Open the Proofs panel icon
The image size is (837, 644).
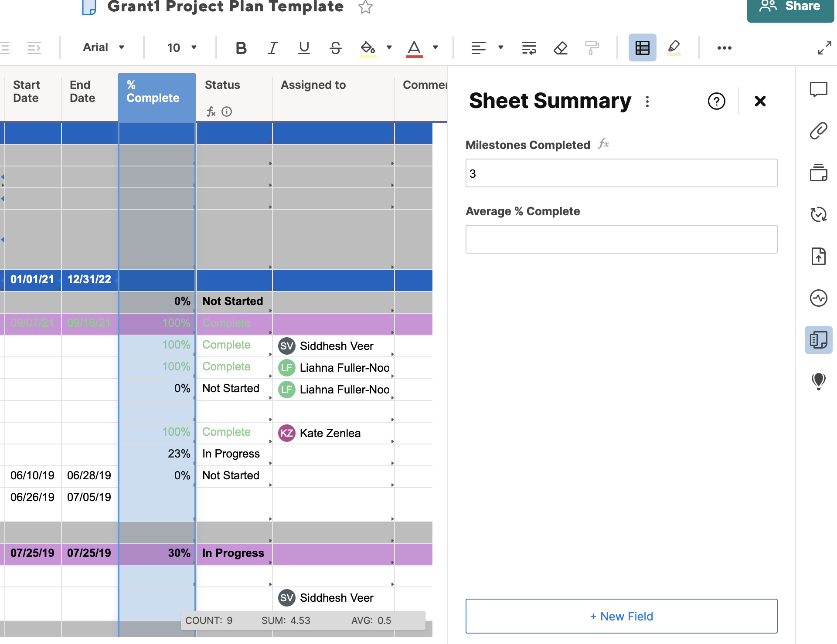(818, 173)
